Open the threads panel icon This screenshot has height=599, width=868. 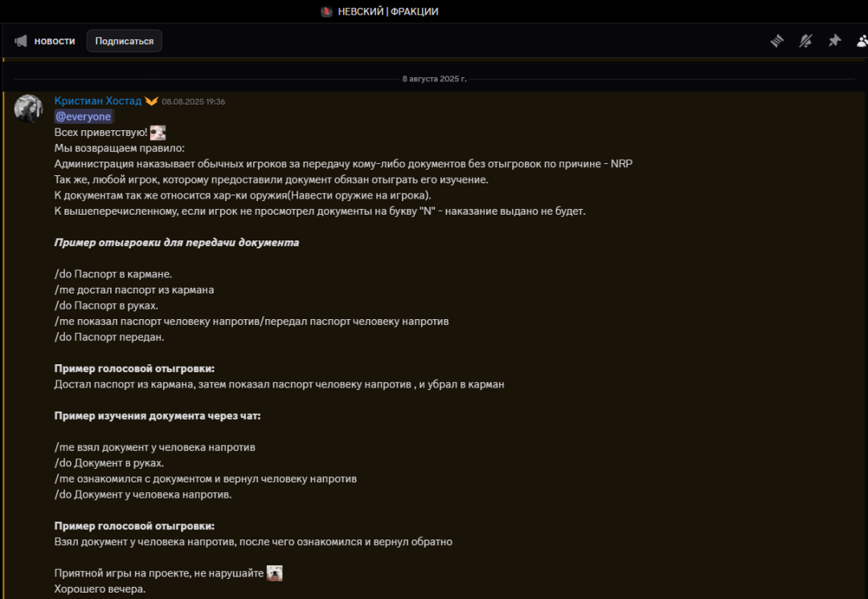tap(776, 41)
